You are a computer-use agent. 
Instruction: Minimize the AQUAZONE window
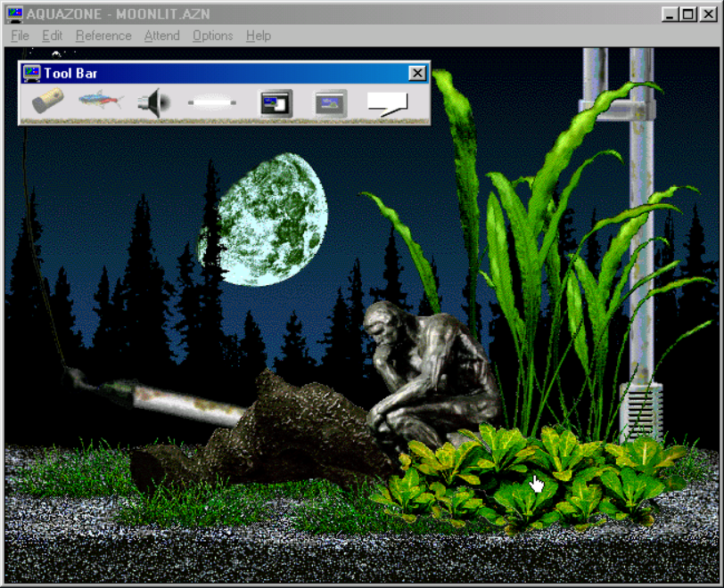(670, 14)
